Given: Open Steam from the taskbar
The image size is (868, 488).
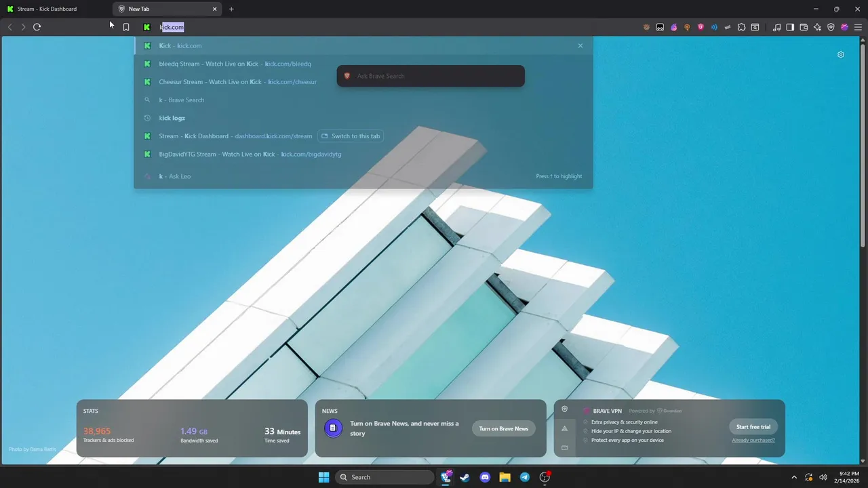Looking at the screenshot, I should click(465, 477).
